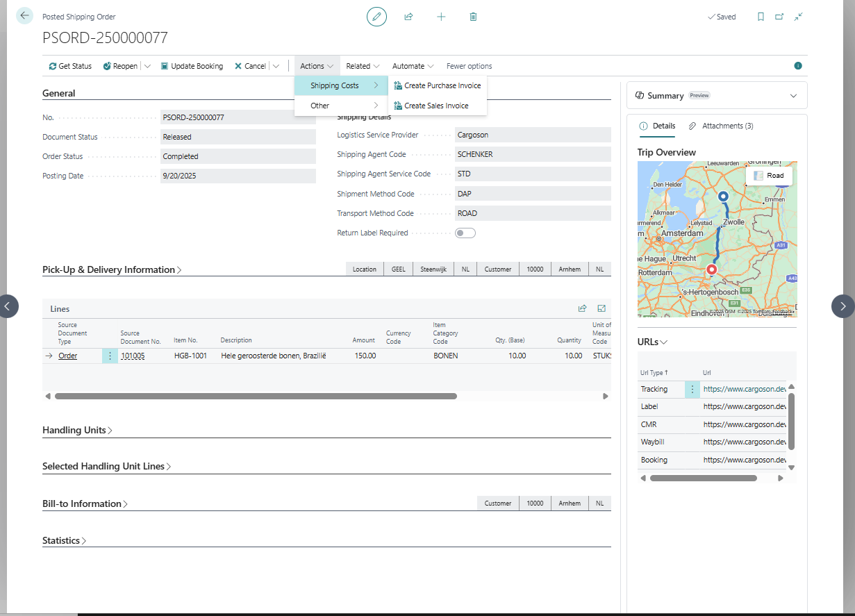Collapse the Summary panel chevron

793,96
